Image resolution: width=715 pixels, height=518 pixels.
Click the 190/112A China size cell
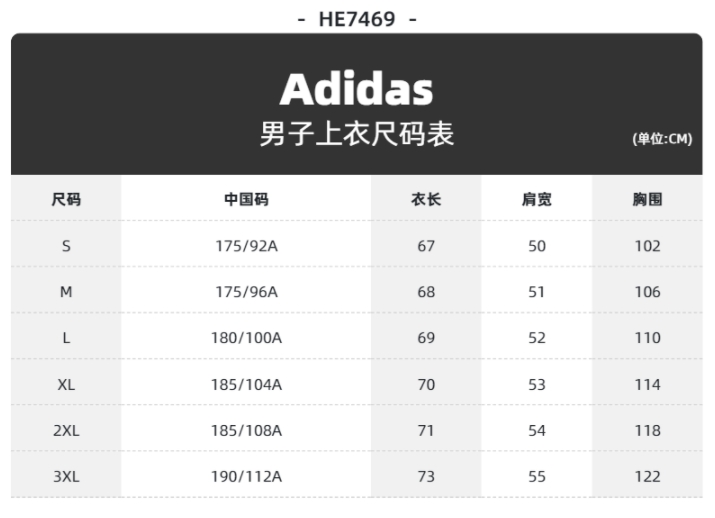246,477
